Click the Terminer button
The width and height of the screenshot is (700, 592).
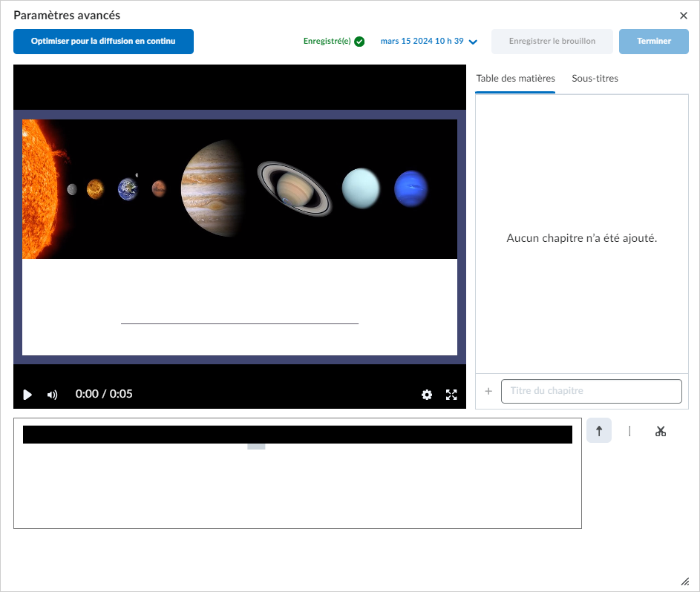[x=653, y=41]
